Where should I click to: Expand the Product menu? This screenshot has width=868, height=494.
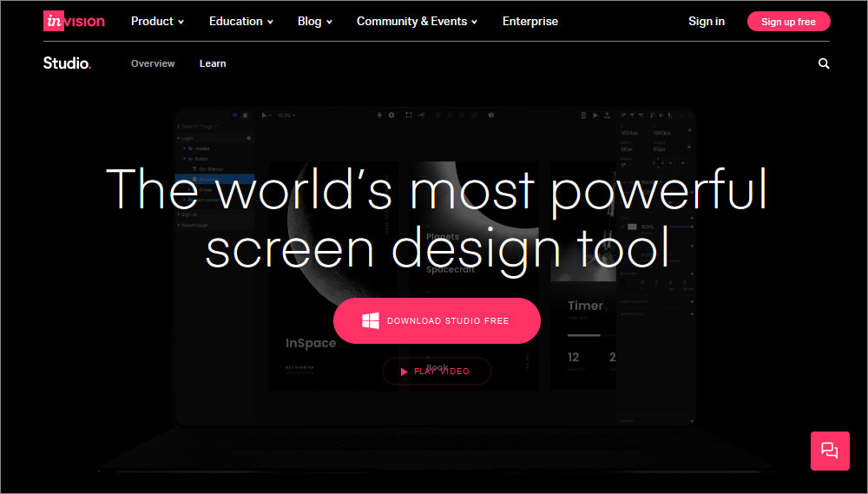tap(157, 21)
